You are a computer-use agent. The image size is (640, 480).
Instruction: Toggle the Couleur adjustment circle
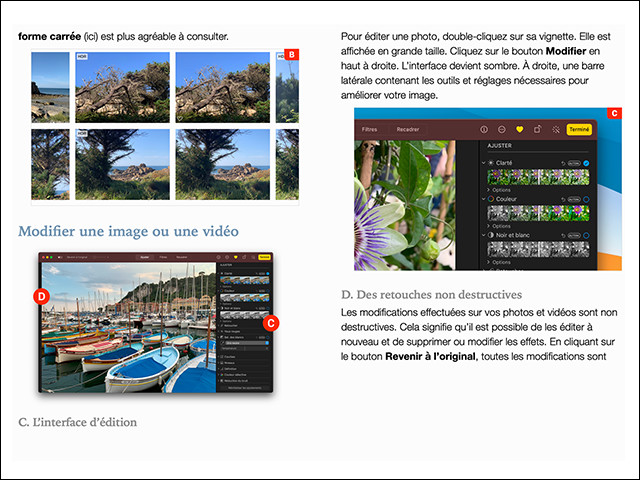coord(587,199)
